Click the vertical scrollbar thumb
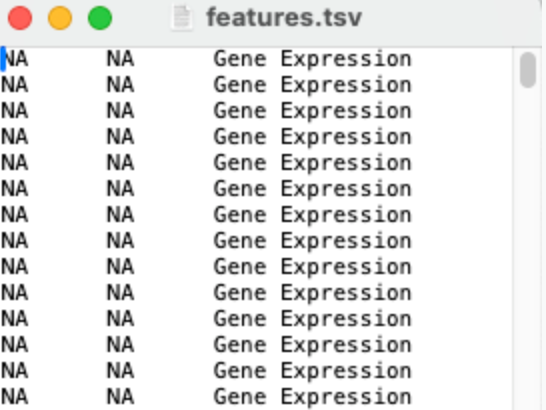 [528, 70]
